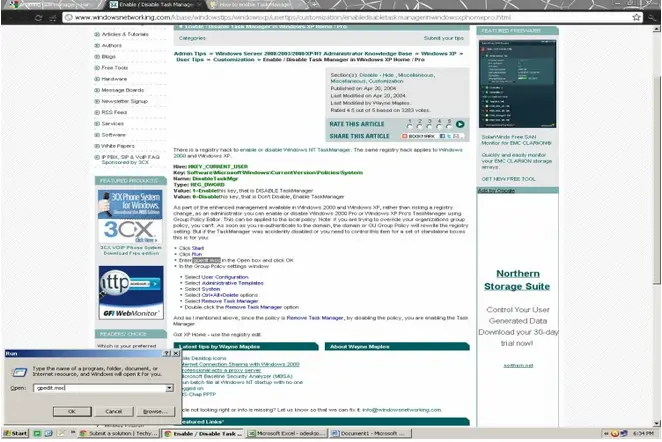Viewport: 662px width, 442px height.
Task: Click the bullet icon beside RSS Feed
Action: (97, 112)
